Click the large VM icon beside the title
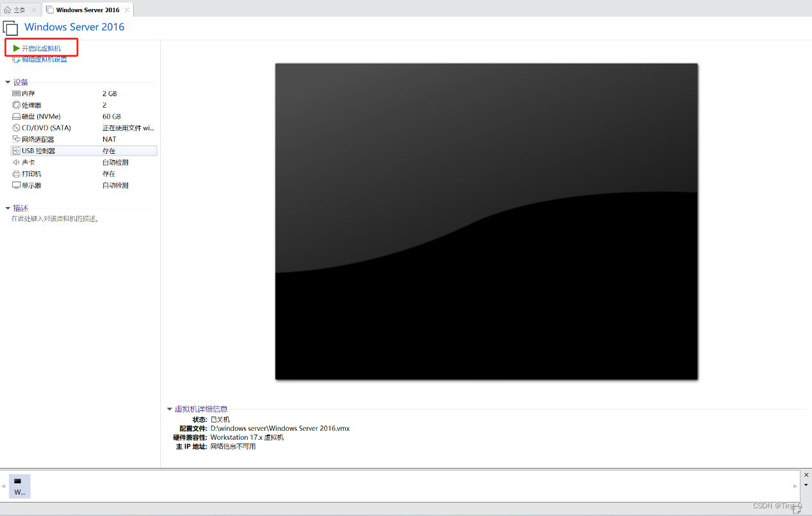 point(10,28)
